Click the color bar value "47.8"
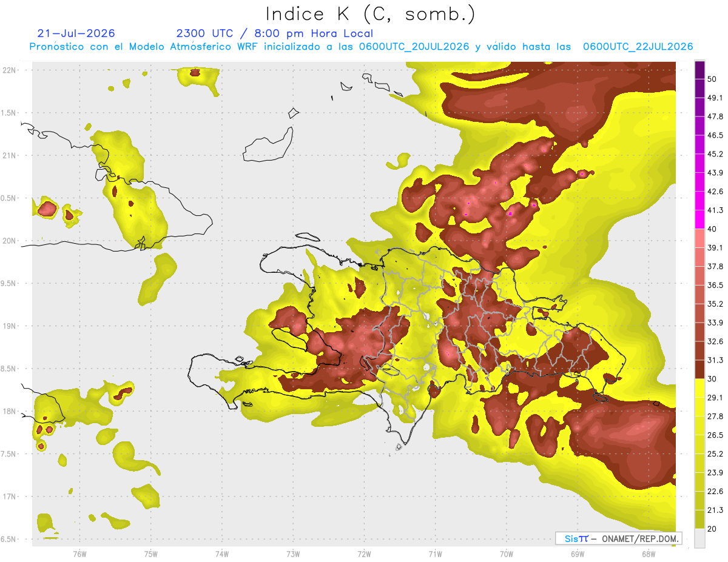The height and width of the screenshot is (562, 728). pyautogui.click(x=715, y=116)
